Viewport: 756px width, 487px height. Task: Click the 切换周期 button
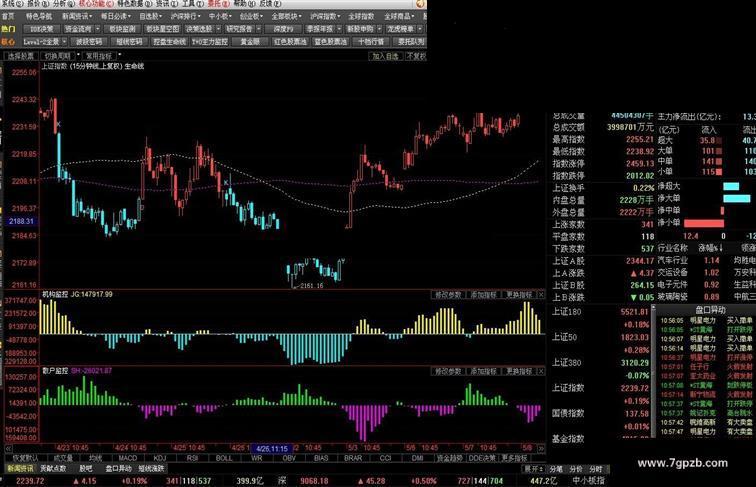(58, 56)
